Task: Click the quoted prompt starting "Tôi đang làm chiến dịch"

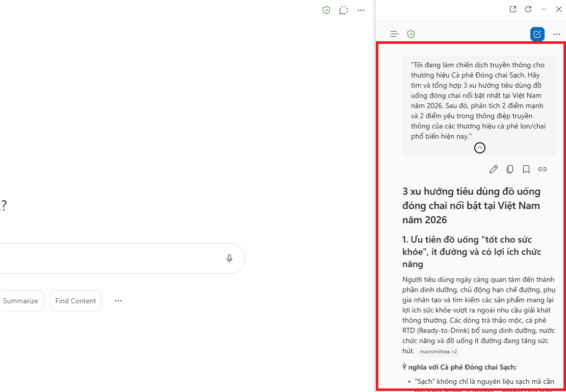Action: pos(478,100)
